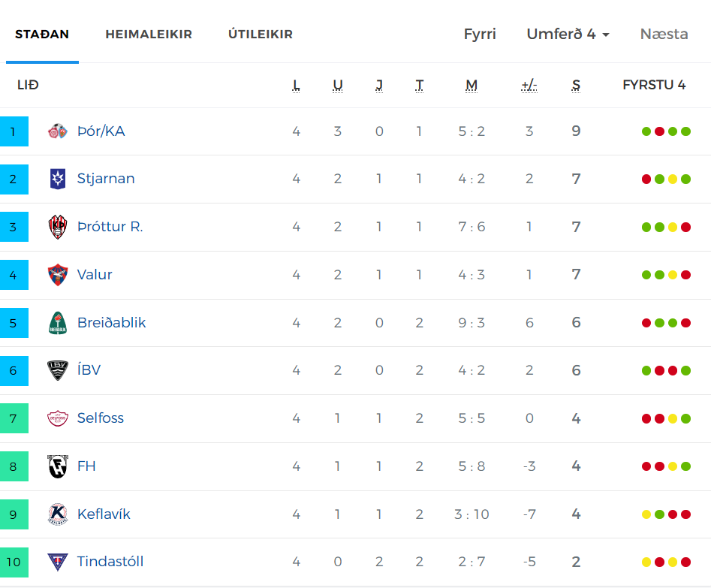The image size is (711, 588).
Task: Select the Staðan standings tab
Action: 42,34
